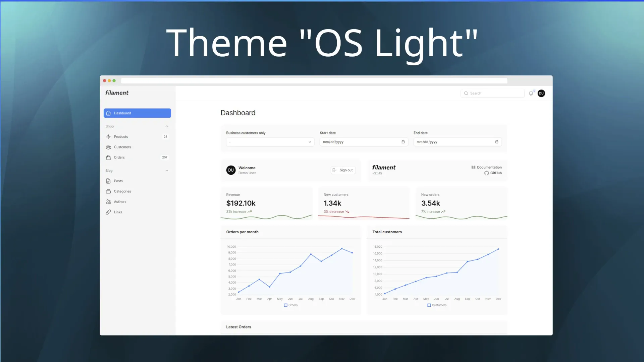Toggle the Orders legend checkbox below the chart
The image size is (644, 362).
[286, 305]
